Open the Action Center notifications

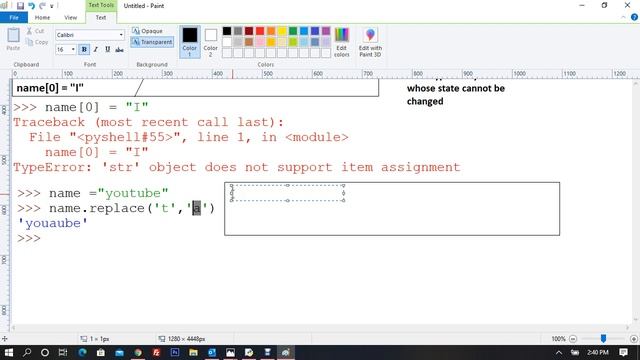click(x=623, y=353)
